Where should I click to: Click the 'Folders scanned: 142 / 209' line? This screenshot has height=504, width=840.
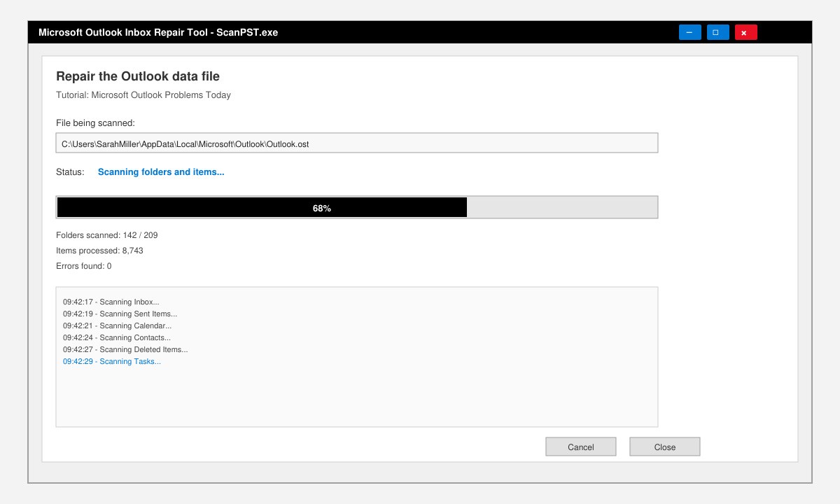tap(107, 235)
